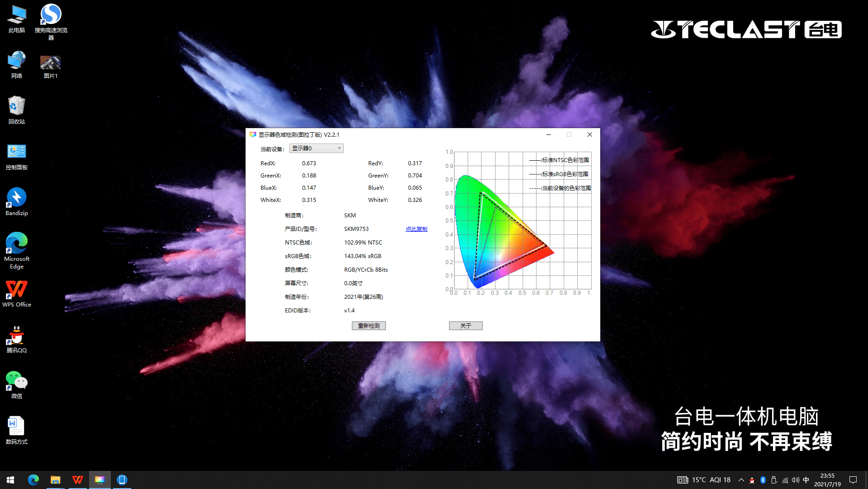This screenshot has width=868, height=489.
Task: Click the 标准sRGB色彩范围 legend entry
Action: pos(559,174)
